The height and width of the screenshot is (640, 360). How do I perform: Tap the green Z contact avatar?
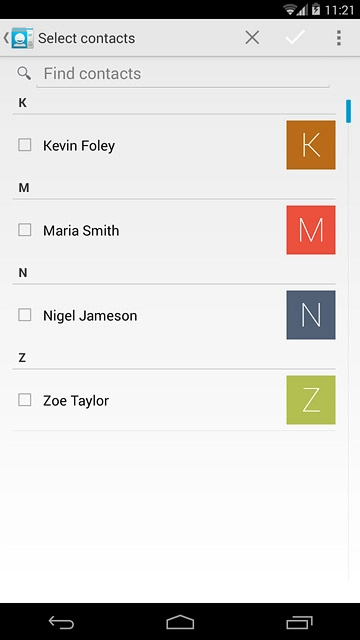pos(311,400)
